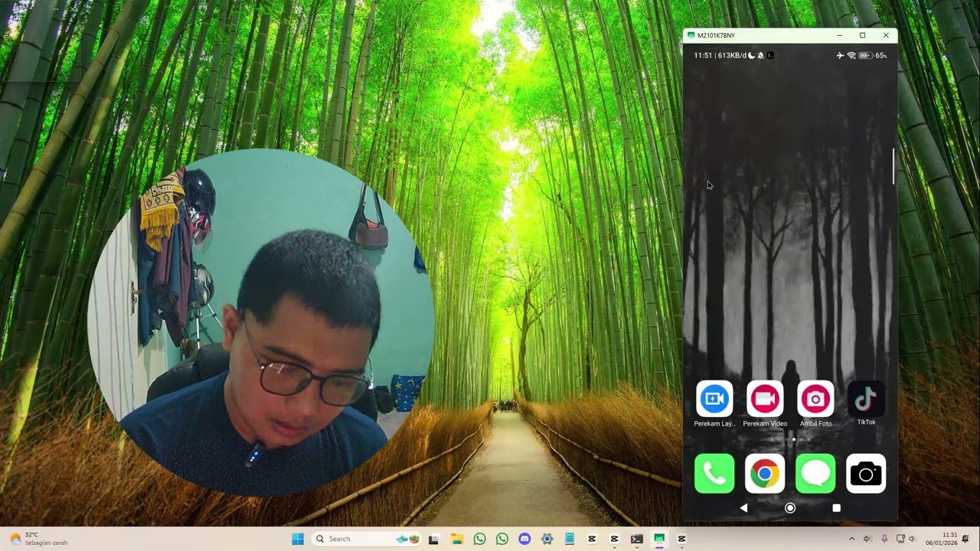Open the notification bell in system tray
This screenshot has width=980, height=551.
click(966, 539)
